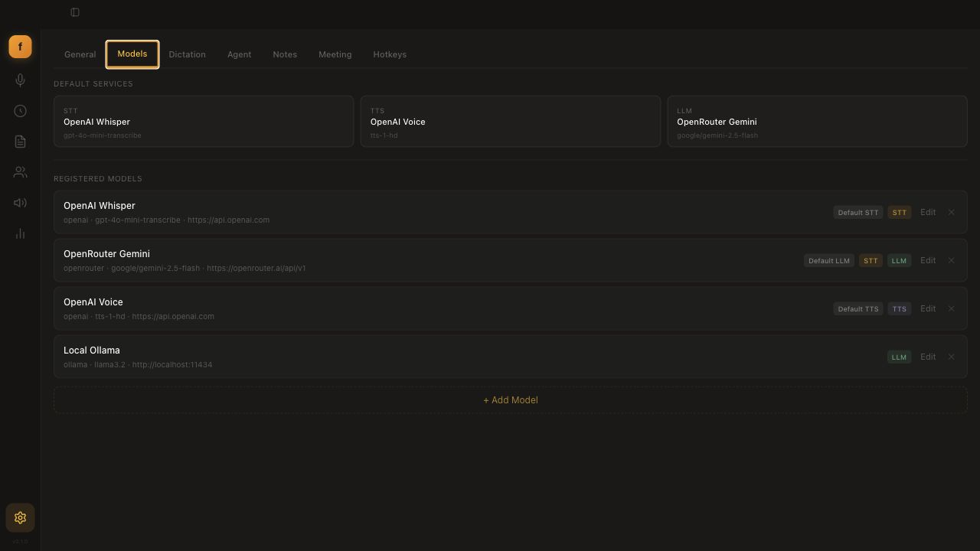Screen dimensions: 980x551
Task: Open the meetings people icon
Action: (20, 172)
